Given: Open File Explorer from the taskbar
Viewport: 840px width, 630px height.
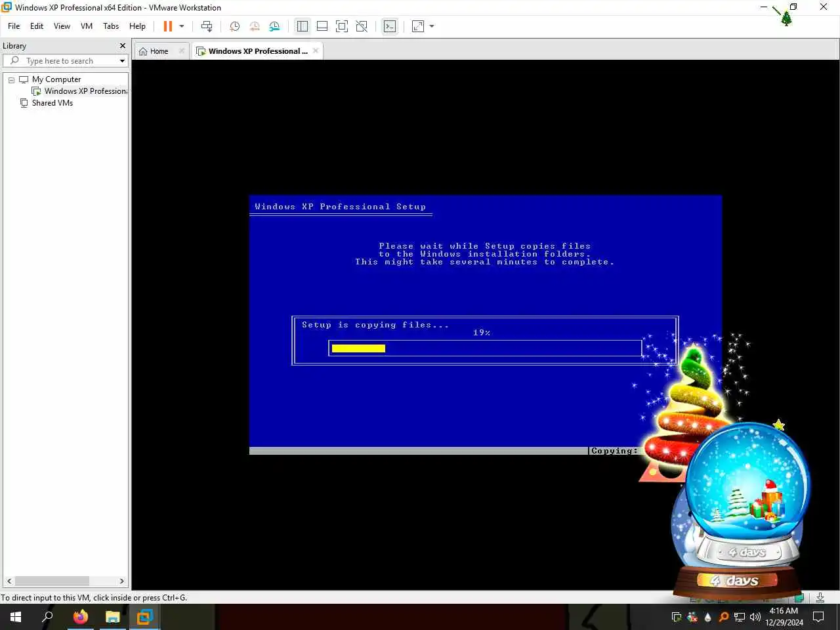Looking at the screenshot, I should click(x=113, y=617).
